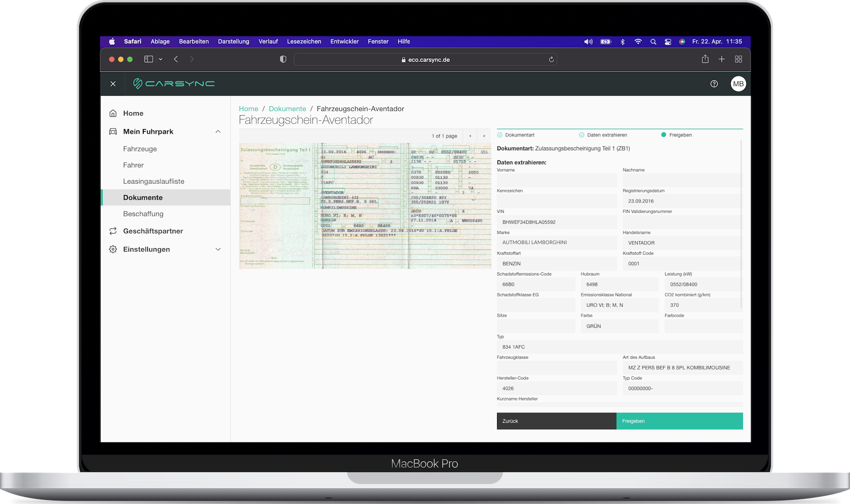Image resolution: width=850 pixels, height=504 pixels.
Task: Open the Apple menu
Action: pos(112,42)
